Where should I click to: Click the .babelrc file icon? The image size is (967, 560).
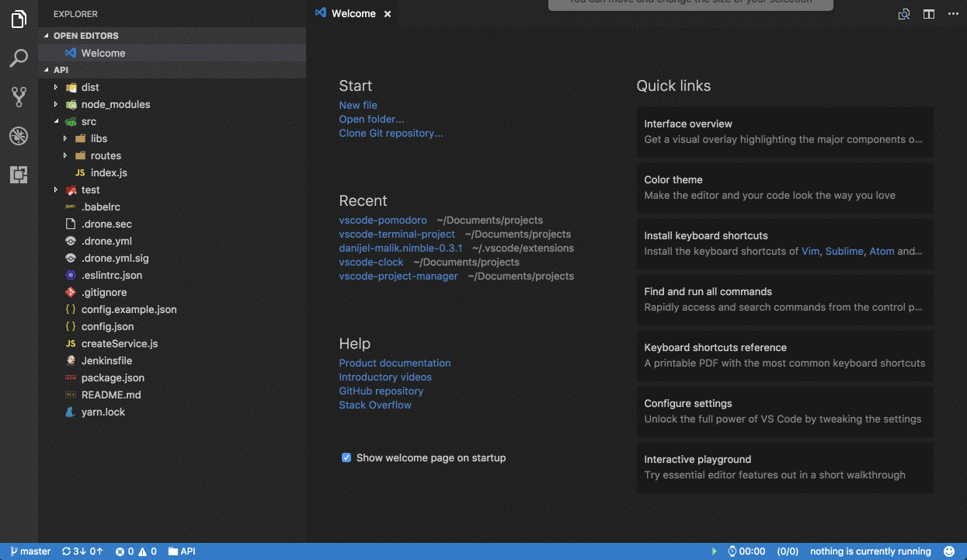click(71, 207)
